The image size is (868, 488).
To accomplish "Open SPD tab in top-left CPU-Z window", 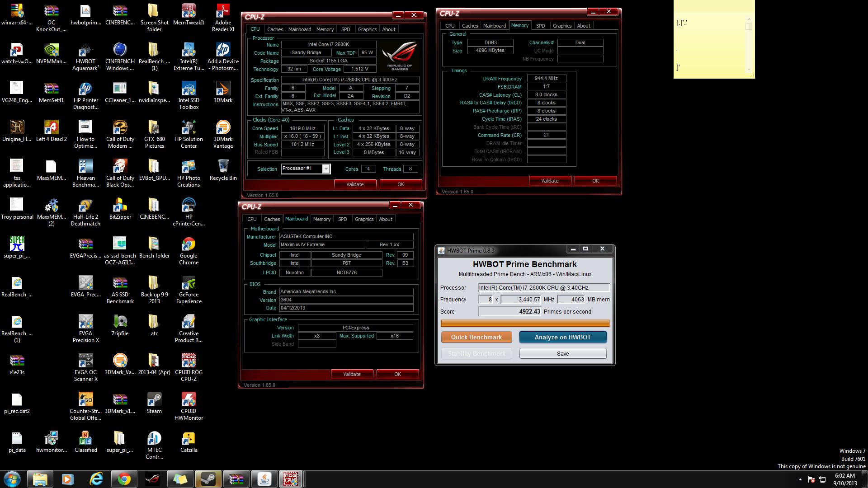I will point(345,29).
